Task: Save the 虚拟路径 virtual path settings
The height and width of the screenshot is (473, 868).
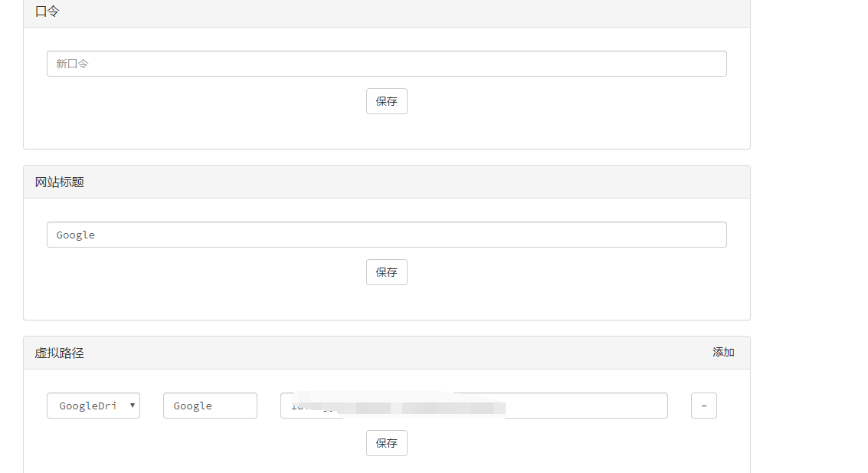Action: [386, 443]
